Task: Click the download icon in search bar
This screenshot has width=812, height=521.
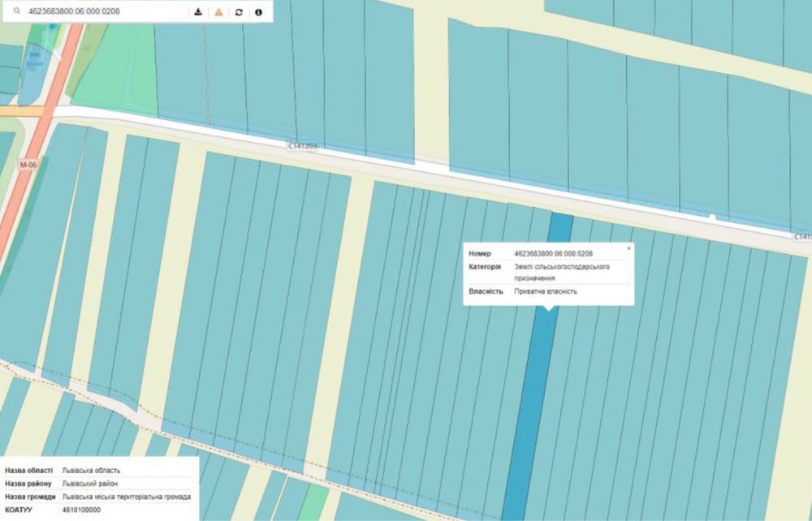Action: [198, 12]
